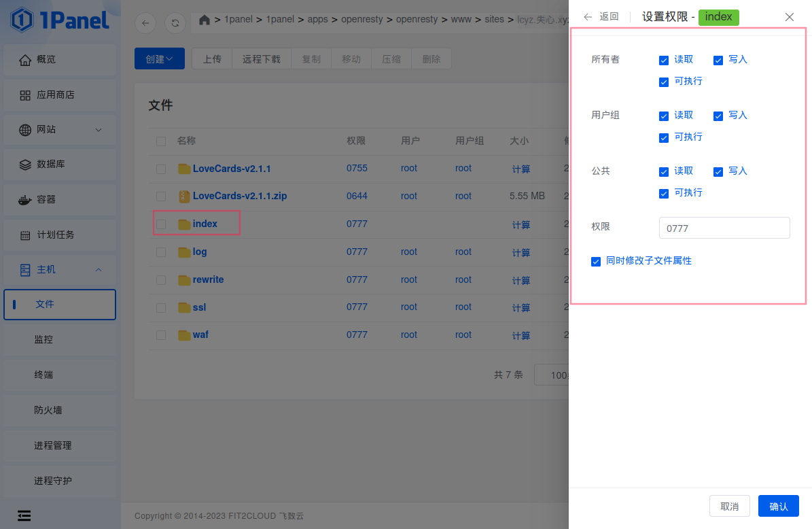Click the ssl folder icon

coord(184,308)
